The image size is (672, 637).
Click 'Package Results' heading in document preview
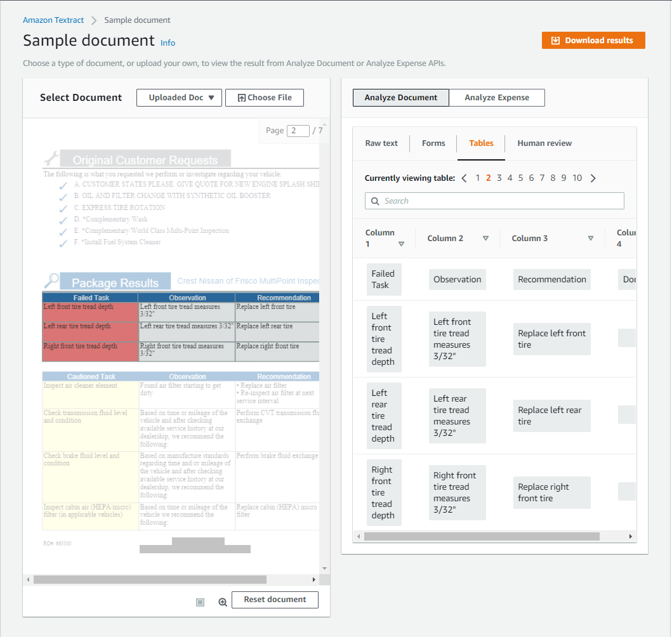tap(115, 283)
